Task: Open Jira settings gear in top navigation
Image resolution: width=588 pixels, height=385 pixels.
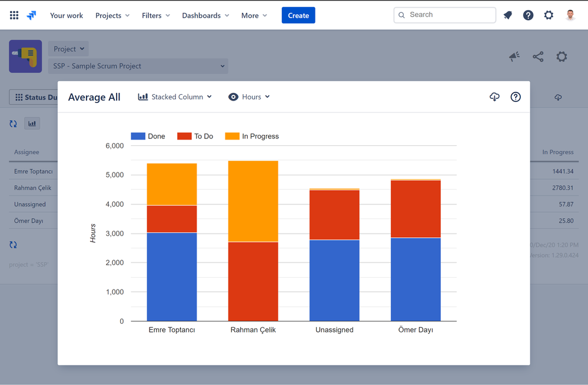Action: pyautogui.click(x=549, y=15)
